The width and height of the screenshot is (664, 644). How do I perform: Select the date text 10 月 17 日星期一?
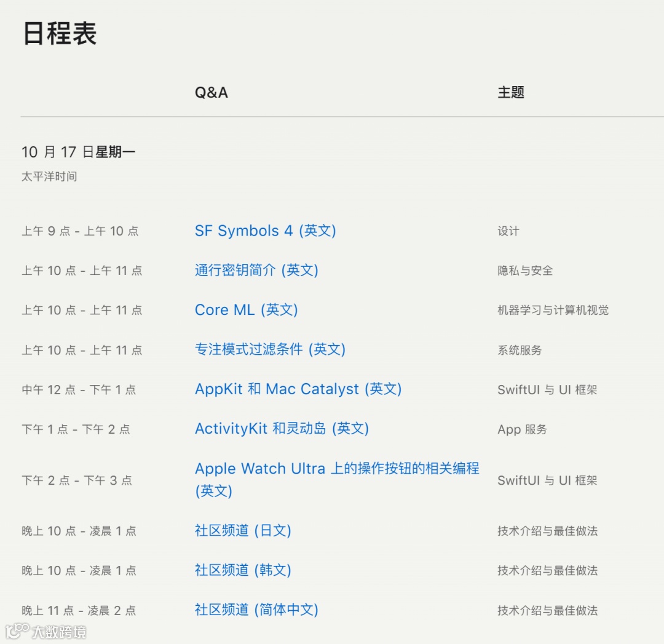(78, 152)
